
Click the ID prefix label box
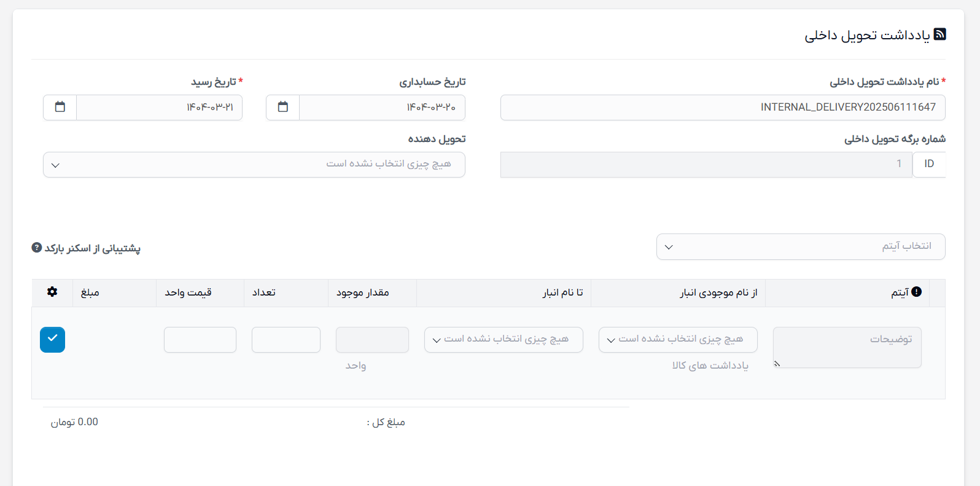(x=929, y=165)
